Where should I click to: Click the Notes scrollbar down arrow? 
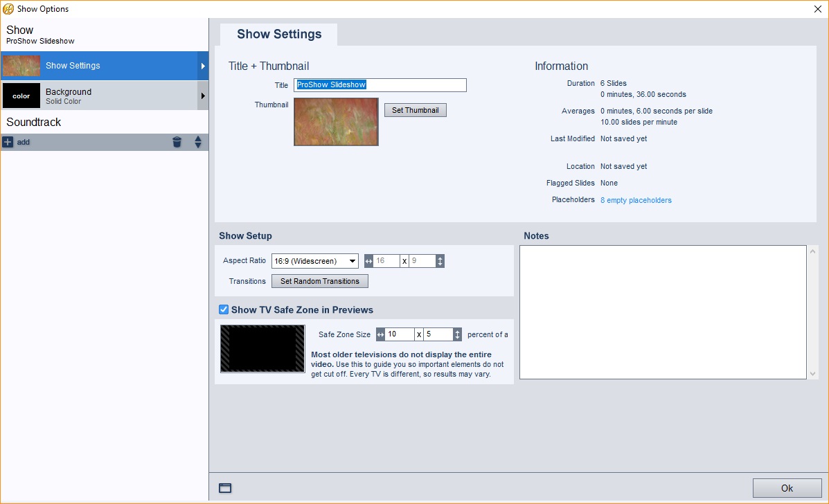click(812, 374)
